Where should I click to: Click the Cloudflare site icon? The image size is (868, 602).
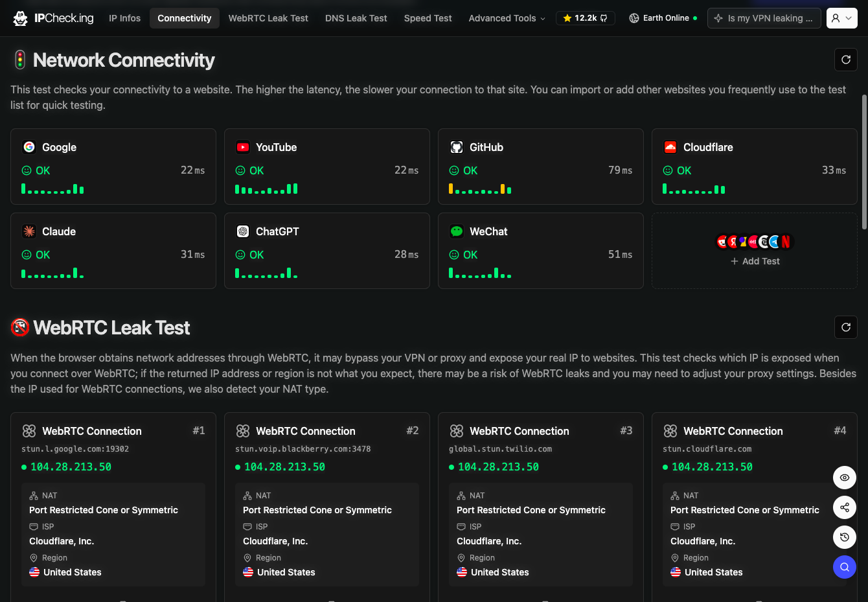click(670, 147)
